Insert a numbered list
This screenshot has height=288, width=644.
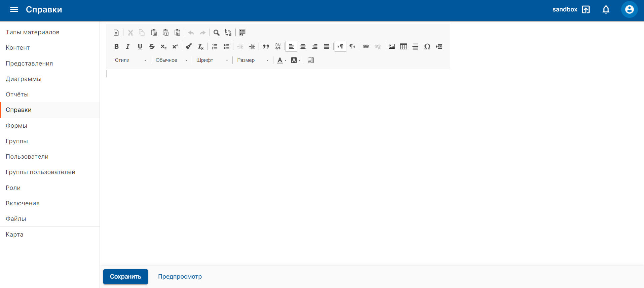215,46
